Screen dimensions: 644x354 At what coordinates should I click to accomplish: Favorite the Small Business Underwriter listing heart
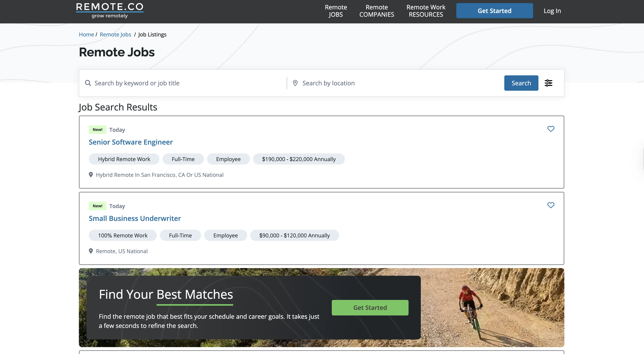coord(551,205)
